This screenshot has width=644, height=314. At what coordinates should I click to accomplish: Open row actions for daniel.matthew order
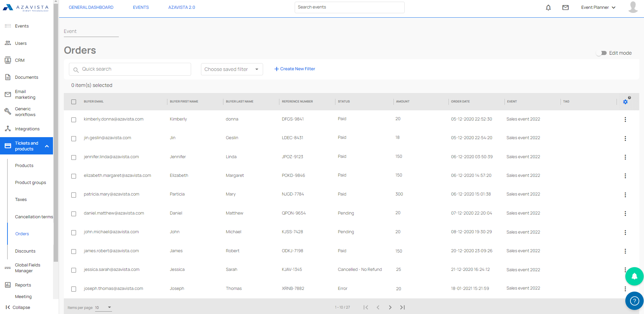pyautogui.click(x=625, y=214)
